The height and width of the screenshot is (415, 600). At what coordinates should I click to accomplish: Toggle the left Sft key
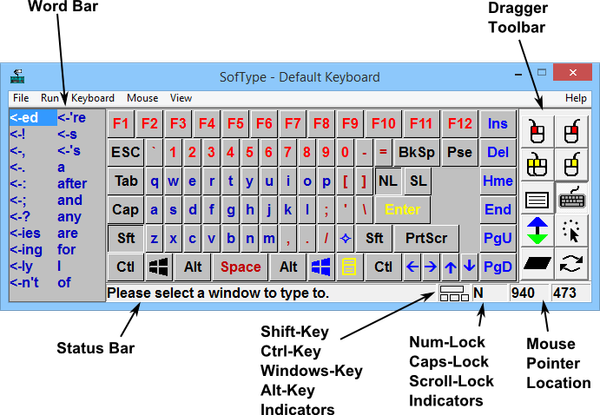tap(126, 238)
